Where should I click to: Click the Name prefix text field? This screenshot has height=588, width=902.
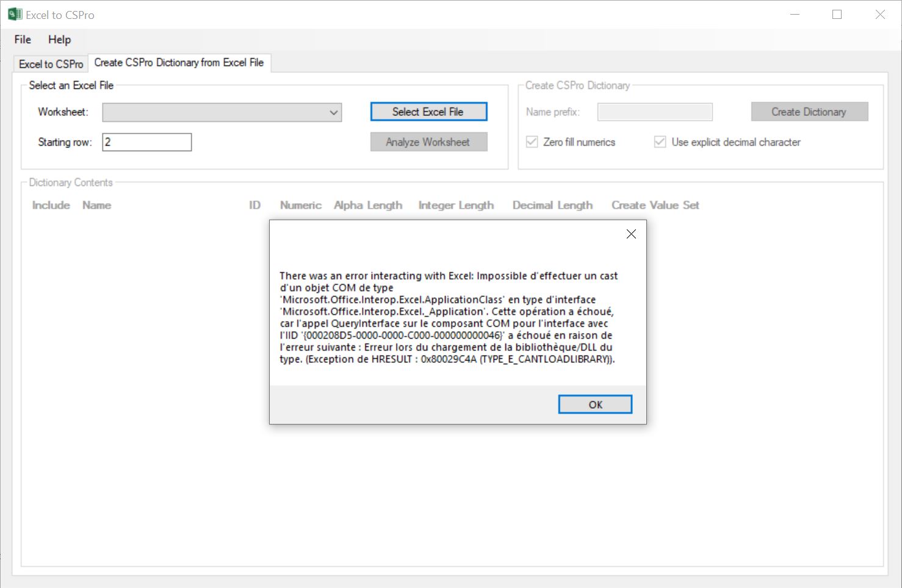[x=655, y=112]
